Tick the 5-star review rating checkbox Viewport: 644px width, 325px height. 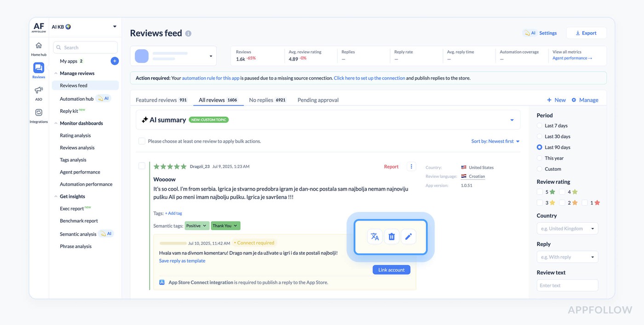540,192
